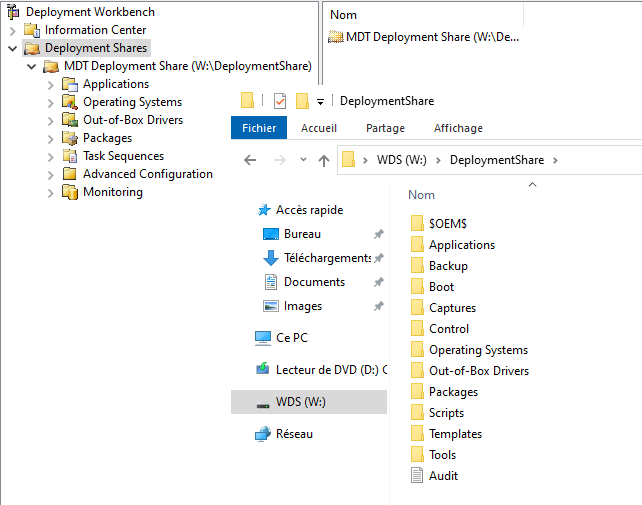Click the WDS (W:) drive icon in navigation pane
The height and width of the screenshot is (505, 642).
[x=263, y=405]
